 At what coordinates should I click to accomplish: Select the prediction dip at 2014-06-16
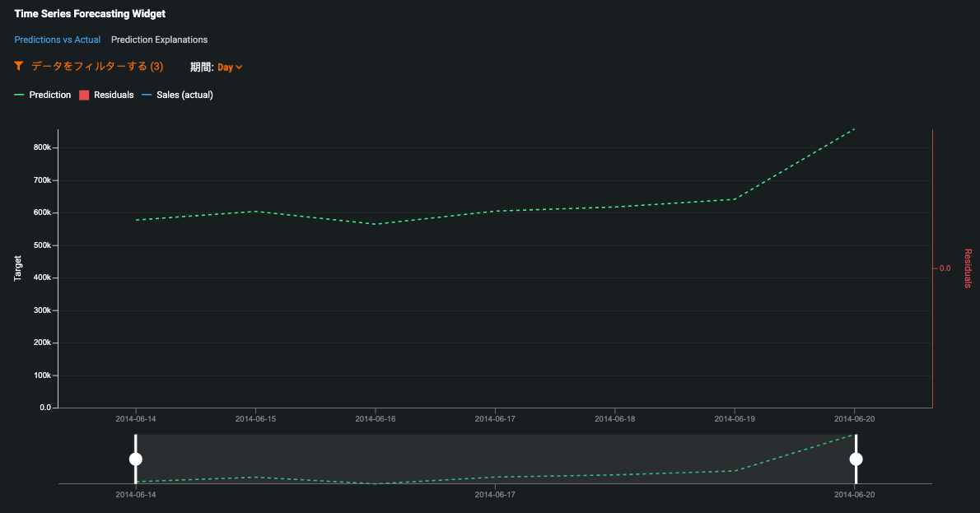(376, 224)
